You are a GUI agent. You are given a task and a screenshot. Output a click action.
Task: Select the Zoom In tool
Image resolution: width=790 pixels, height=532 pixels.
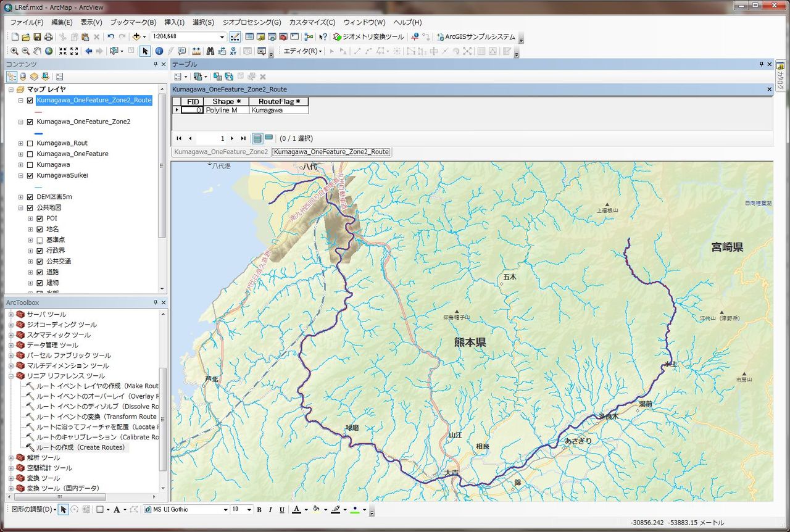pyautogui.click(x=14, y=51)
